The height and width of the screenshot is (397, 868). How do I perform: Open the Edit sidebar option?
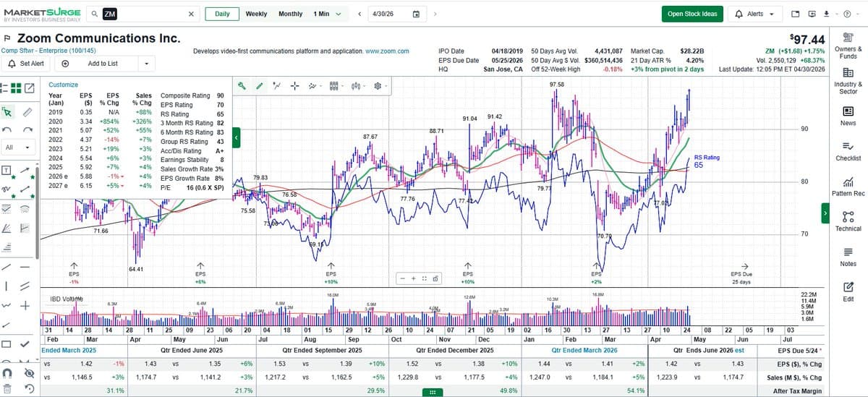[848, 291]
